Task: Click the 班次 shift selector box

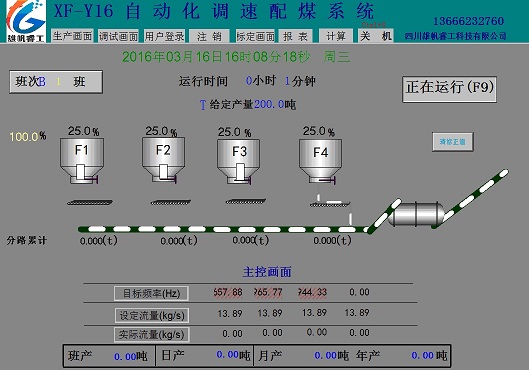Action: [56, 82]
